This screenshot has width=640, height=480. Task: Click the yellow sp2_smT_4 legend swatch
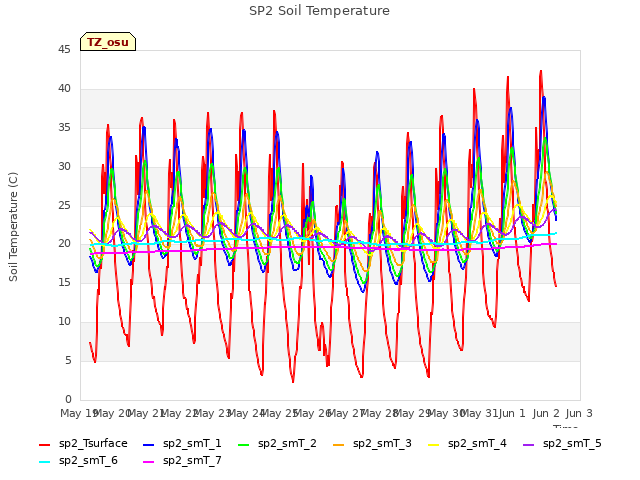(x=433, y=444)
